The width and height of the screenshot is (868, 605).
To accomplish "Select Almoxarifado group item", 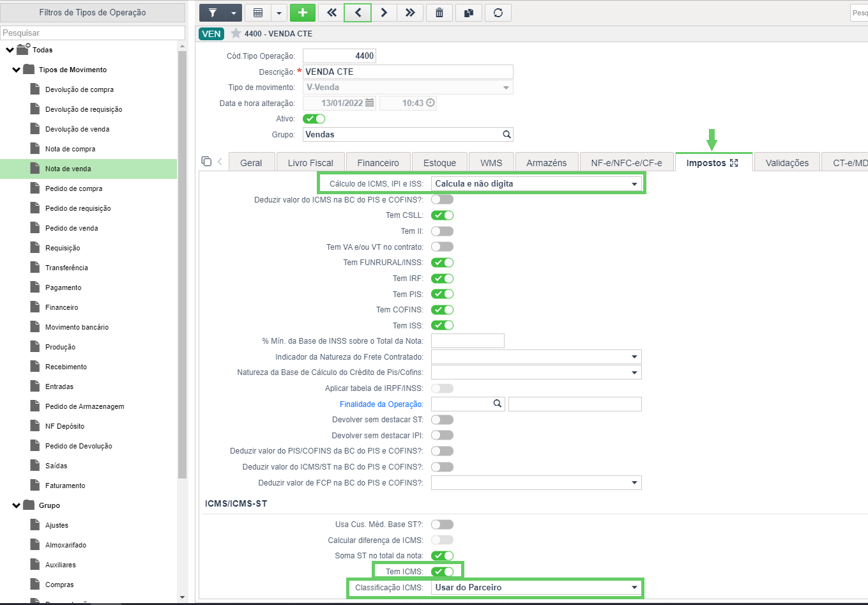I will [x=66, y=545].
